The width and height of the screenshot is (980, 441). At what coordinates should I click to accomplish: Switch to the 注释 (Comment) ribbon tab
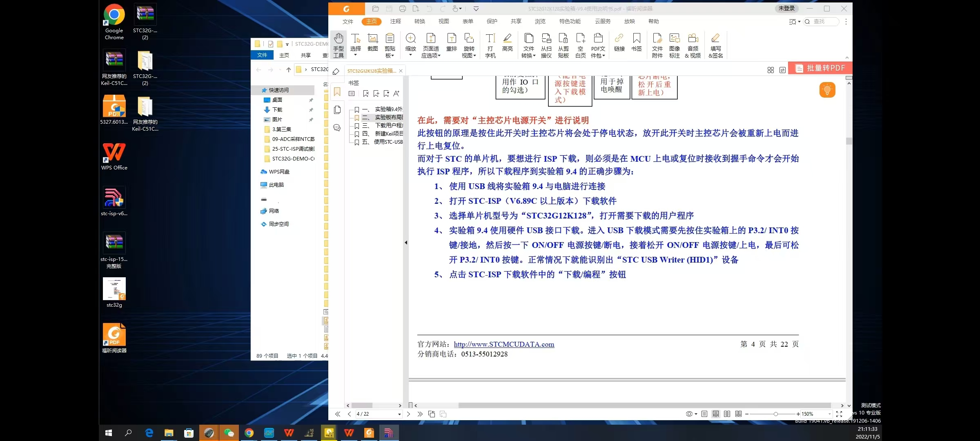coord(395,21)
